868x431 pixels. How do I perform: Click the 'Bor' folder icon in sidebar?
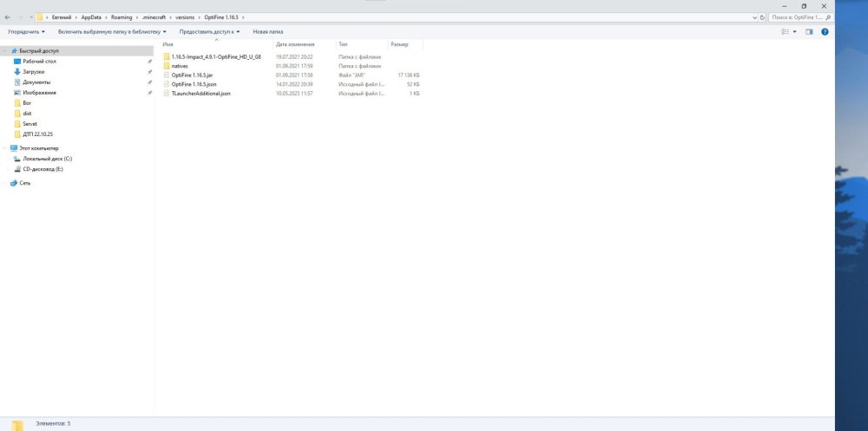point(17,103)
